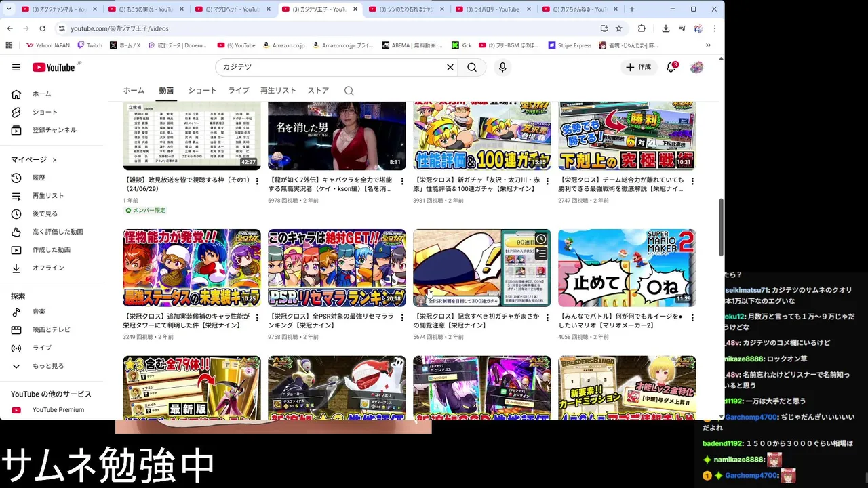This screenshot has height=488, width=868.
Task: Click the YouTube logo
Action: (54, 67)
